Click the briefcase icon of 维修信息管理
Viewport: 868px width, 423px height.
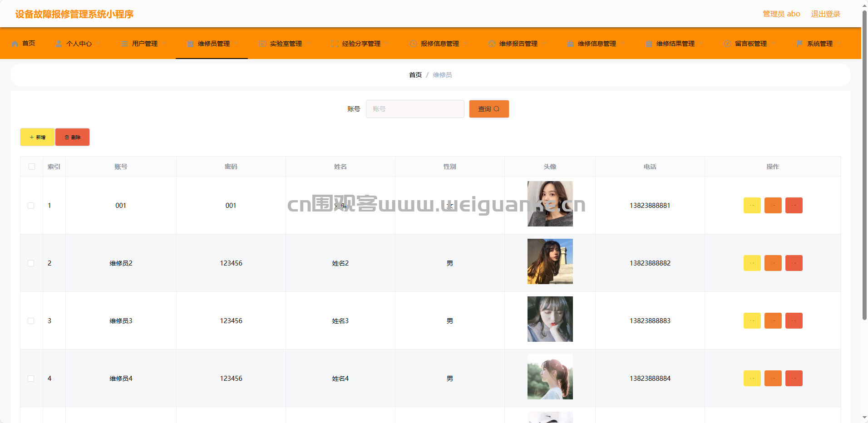point(570,44)
